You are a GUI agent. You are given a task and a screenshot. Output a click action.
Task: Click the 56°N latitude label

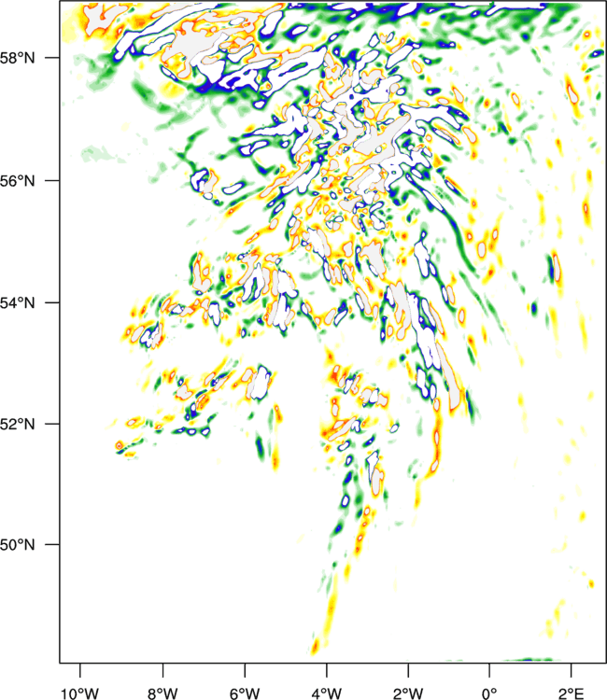18,181
